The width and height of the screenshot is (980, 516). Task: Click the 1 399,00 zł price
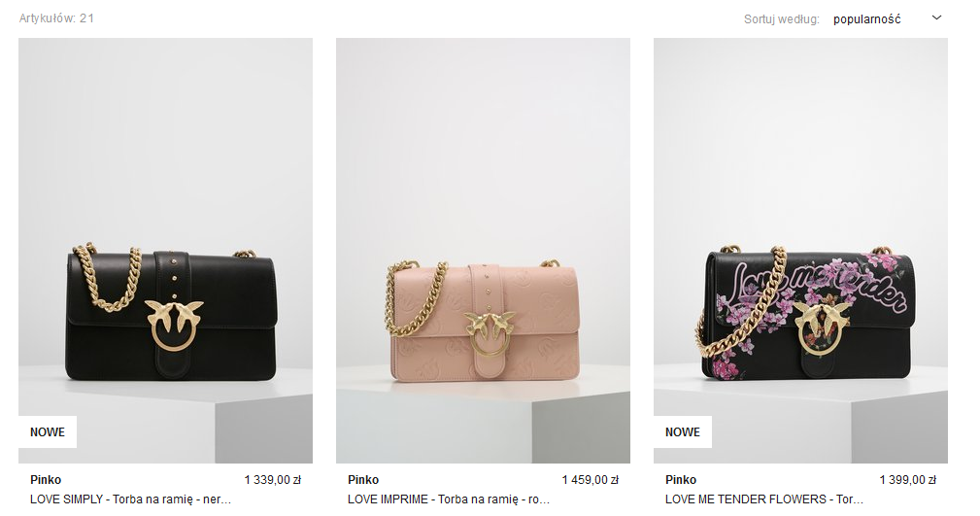pos(907,480)
